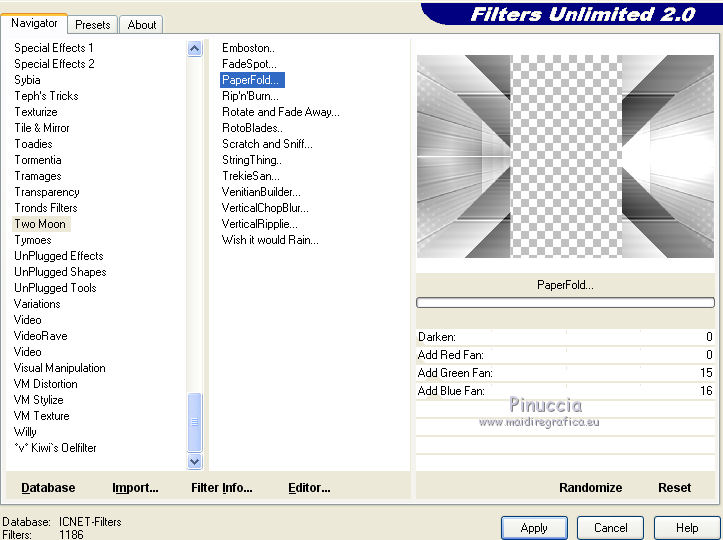The image size is (723, 540).
Task: Adjust the Add Red Fan slider
Action: (x=565, y=355)
